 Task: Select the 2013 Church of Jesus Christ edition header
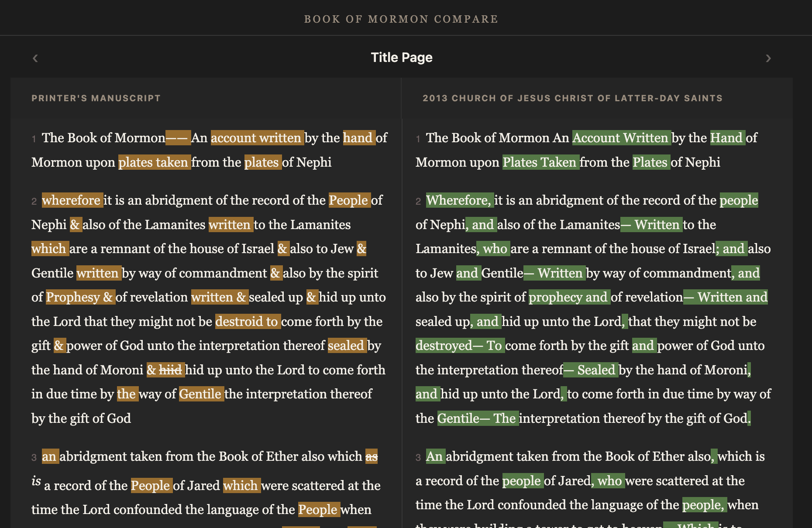click(x=572, y=98)
